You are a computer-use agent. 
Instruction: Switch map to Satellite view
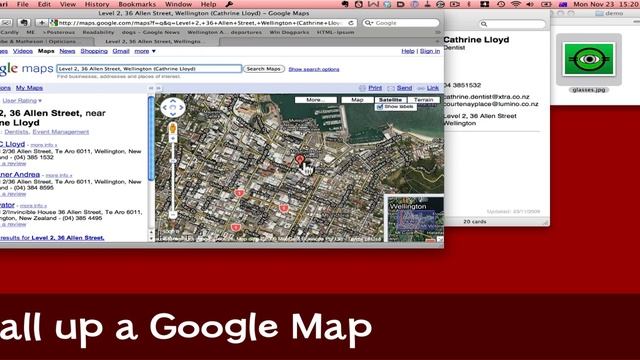coord(390,100)
